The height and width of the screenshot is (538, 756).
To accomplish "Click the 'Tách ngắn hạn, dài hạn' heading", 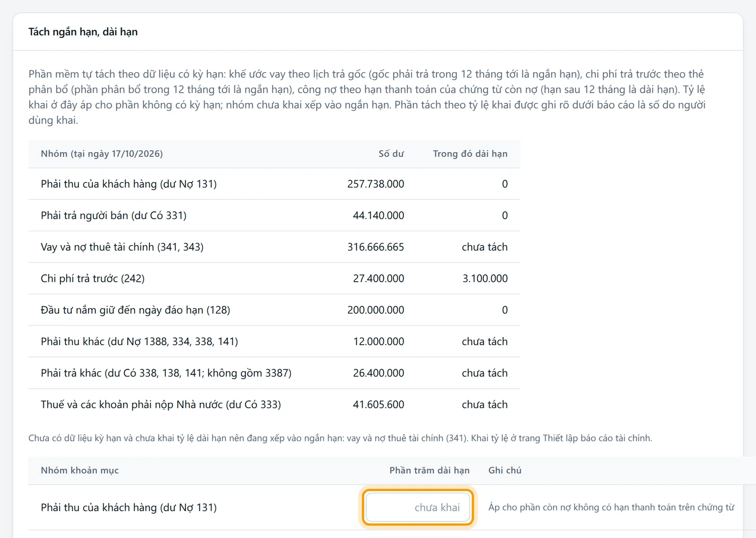I will coord(83,32).
